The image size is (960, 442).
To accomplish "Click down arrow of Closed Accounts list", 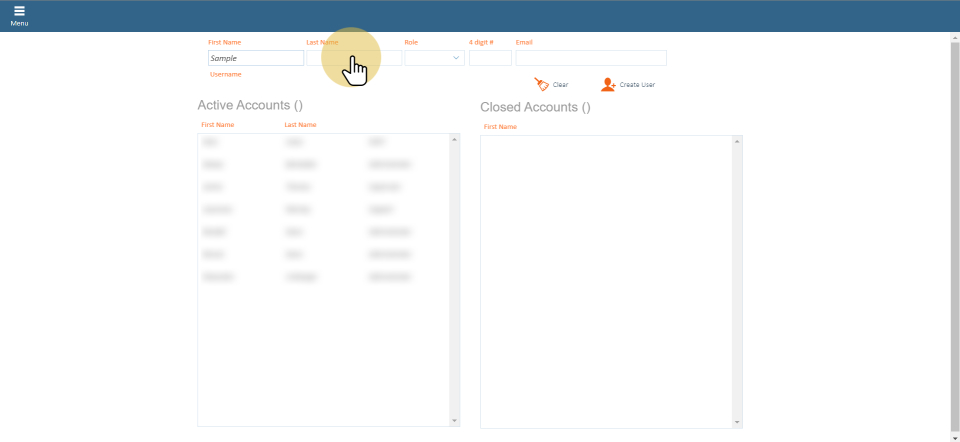I will coord(738,422).
